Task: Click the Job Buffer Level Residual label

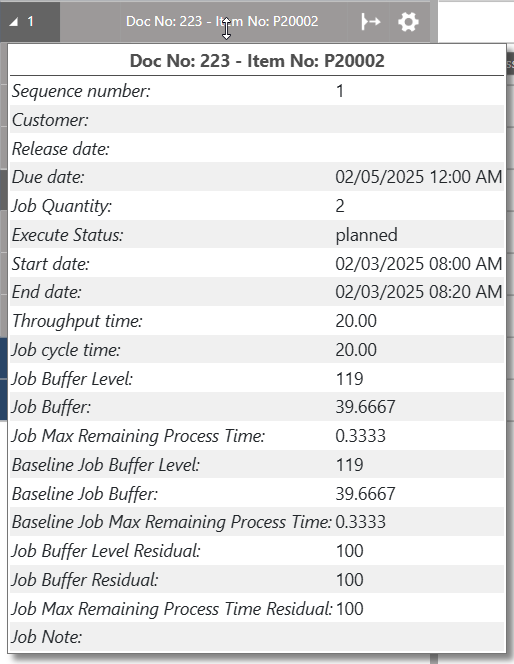Action: tap(106, 551)
